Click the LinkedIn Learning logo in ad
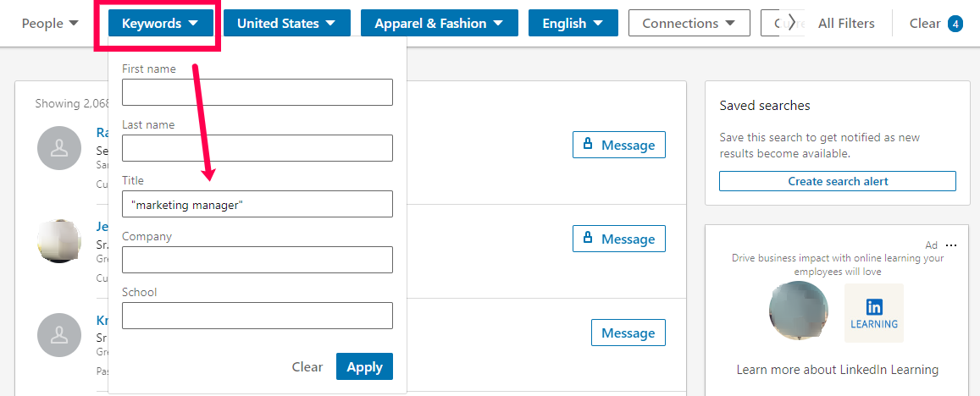 pyautogui.click(x=873, y=312)
